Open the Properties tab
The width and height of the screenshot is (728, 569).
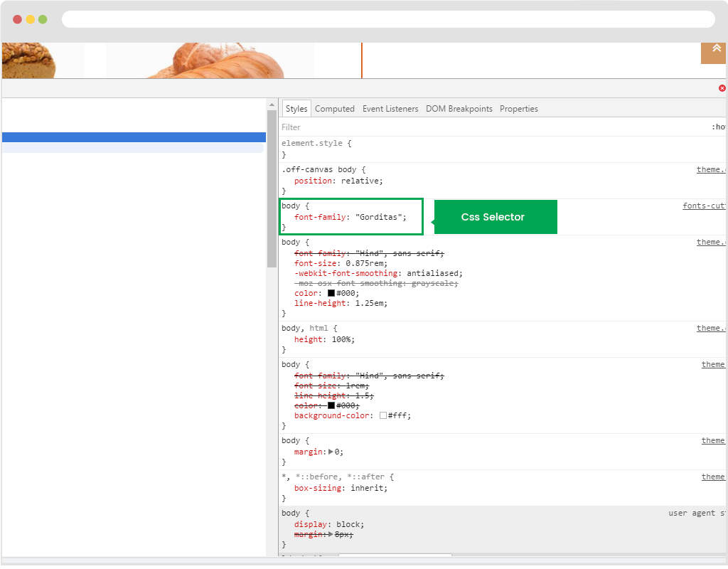tap(518, 109)
